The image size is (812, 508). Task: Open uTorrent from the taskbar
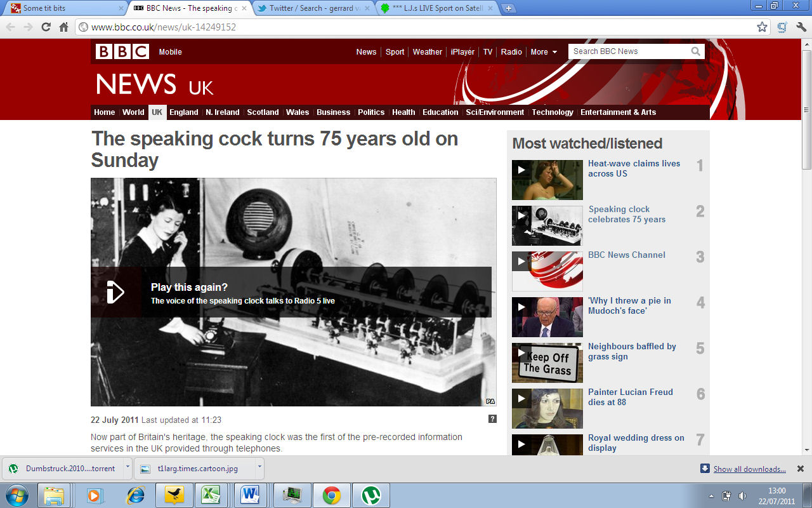point(370,495)
